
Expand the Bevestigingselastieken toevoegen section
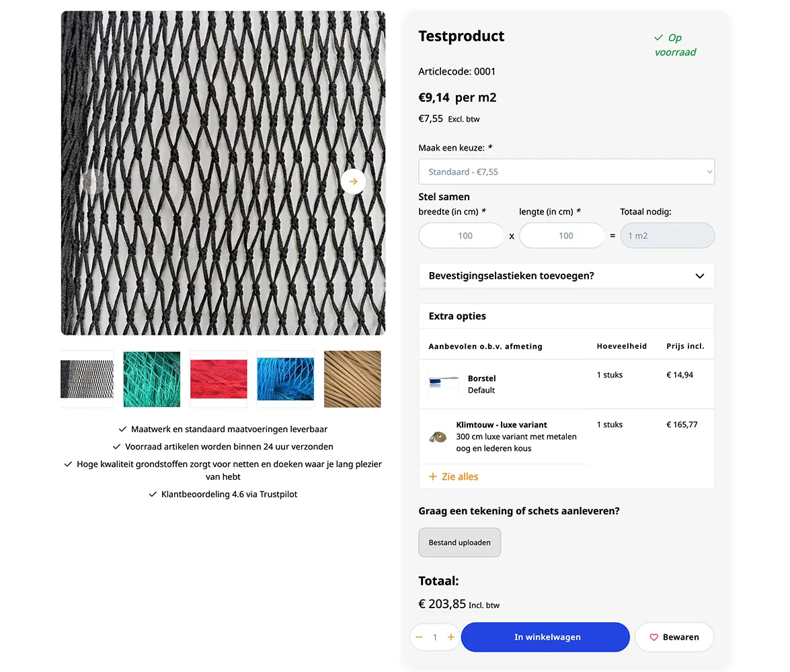click(x=566, y=276)
